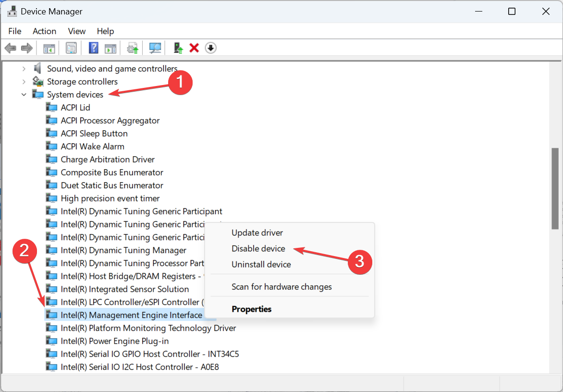Viewport: 563px width, 392px height.
Task: Click the Sound, video and game controllers speaker icon
Action: pyautogui.click(x=37, y=68)
